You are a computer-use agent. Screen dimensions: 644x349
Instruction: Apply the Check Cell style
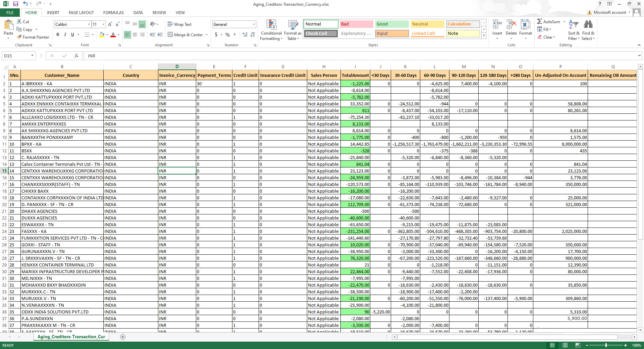(321, 34)
